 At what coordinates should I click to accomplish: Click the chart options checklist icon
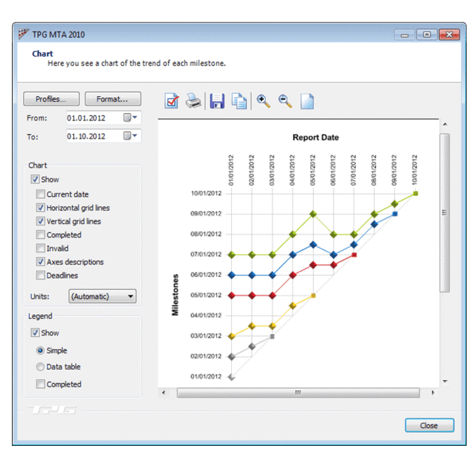(172, 101)
